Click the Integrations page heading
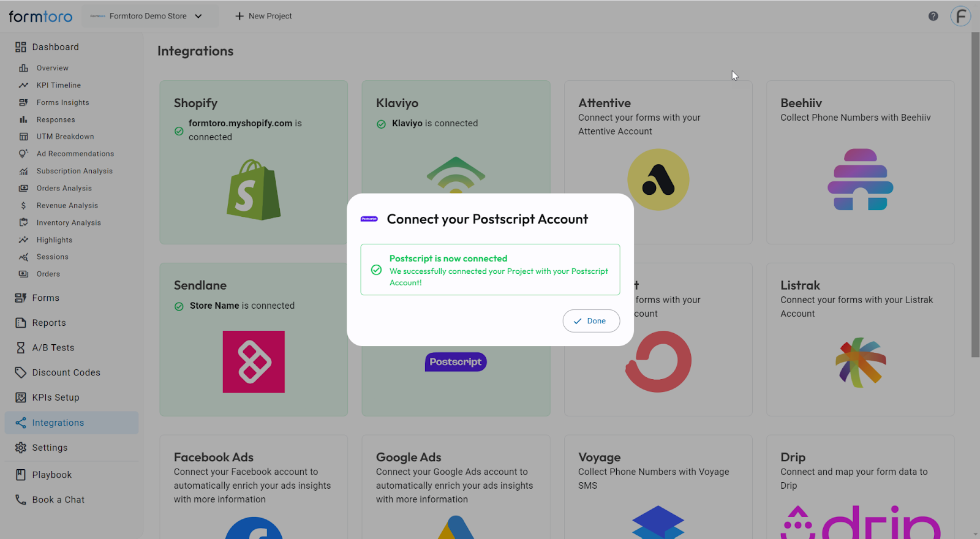Image resolution: width=980 pixels, height=539 pixels. 195,51
